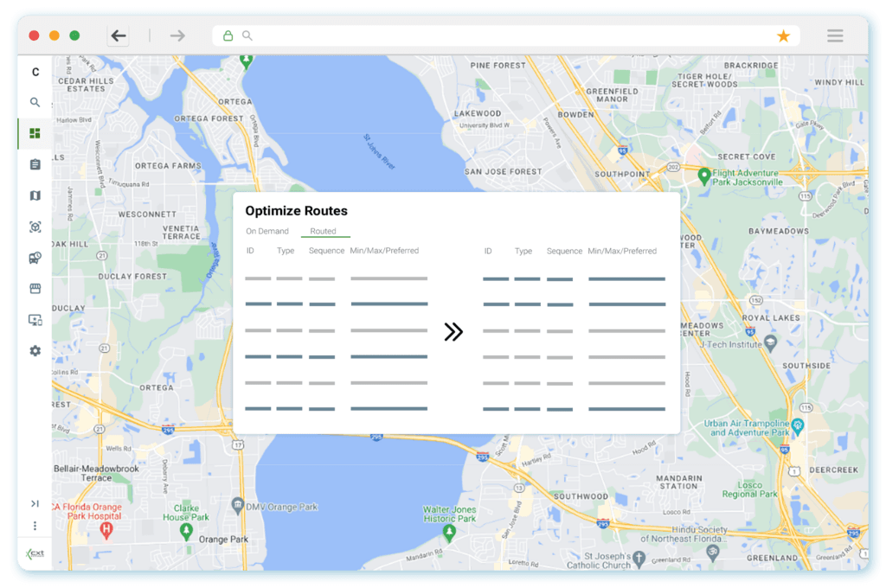Open the settings gear in the sidebar
886x588 pixels.
click(35, 351)
